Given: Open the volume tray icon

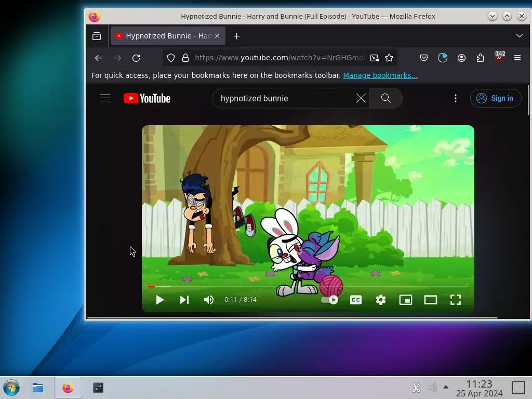Looking at the screenshot, I should pyautogui.click(x=432, y=388).
